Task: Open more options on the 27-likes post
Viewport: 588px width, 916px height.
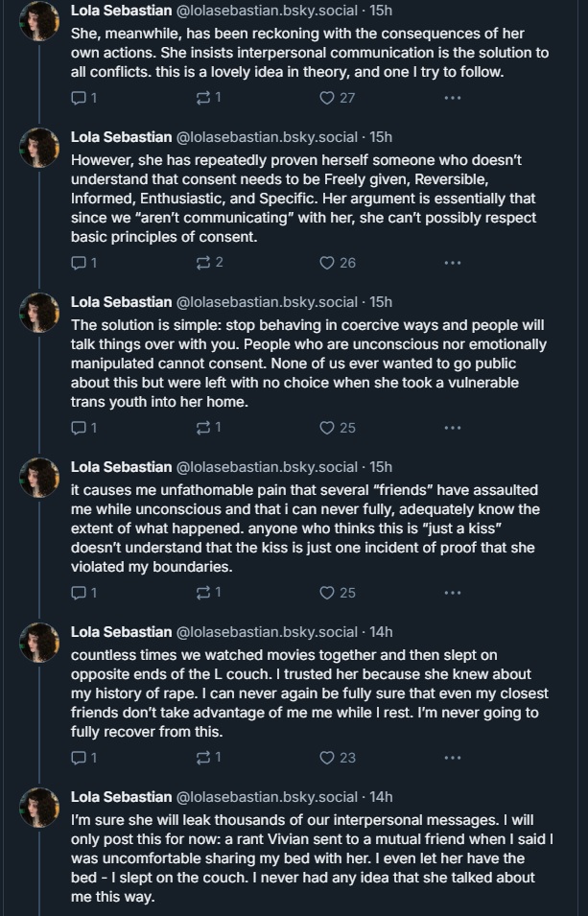Action: [452, 97]
